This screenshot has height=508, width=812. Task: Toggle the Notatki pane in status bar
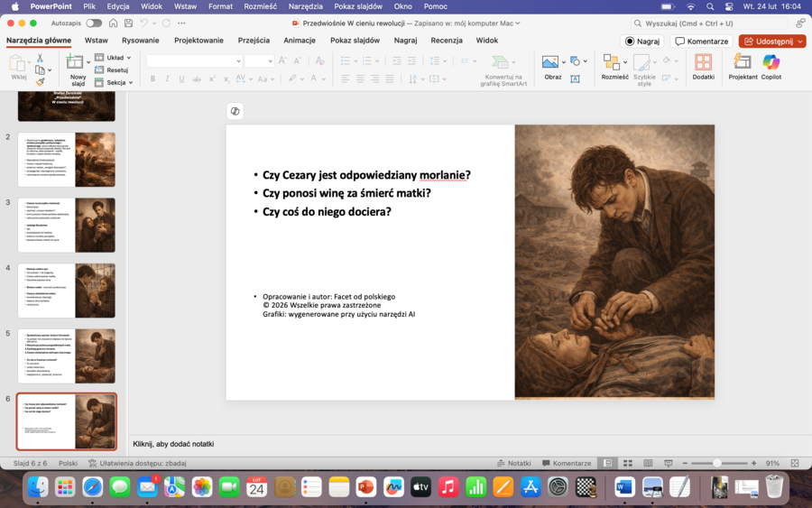pos(513,463)
